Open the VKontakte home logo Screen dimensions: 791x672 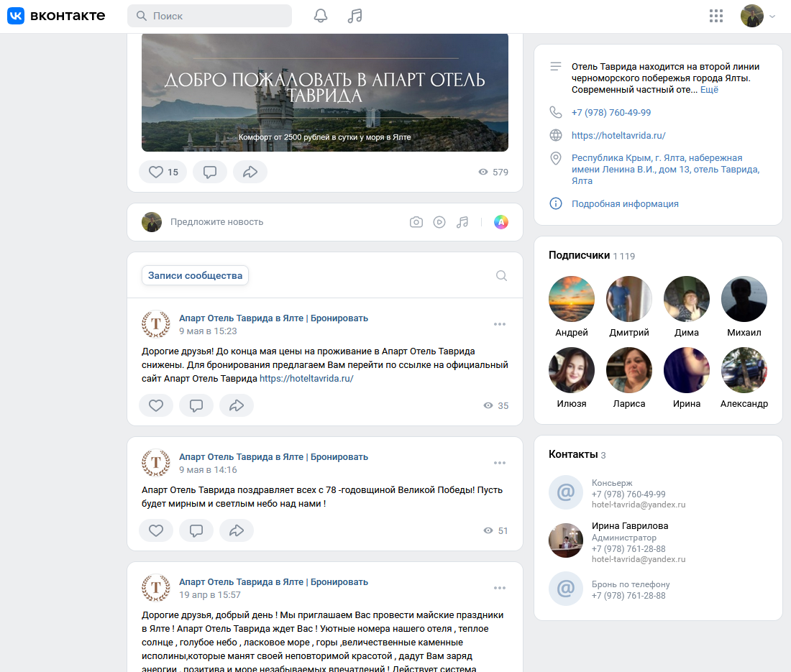pyautogui.click(x=56, y=16)
